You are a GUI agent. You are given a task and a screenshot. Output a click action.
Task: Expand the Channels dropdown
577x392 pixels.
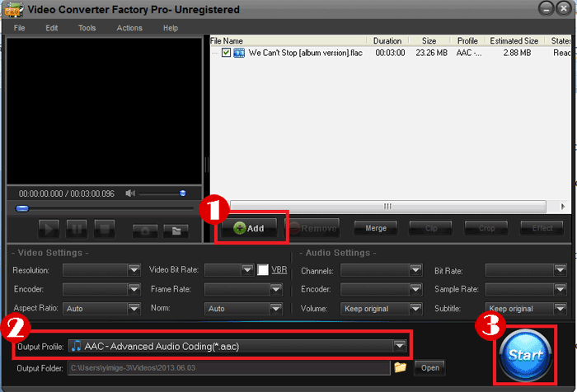(415, 270)
